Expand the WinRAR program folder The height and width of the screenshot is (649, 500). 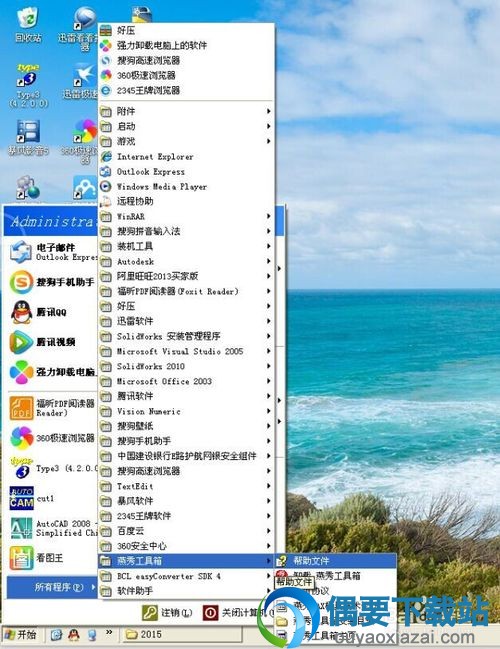click(x=186, y=216)
